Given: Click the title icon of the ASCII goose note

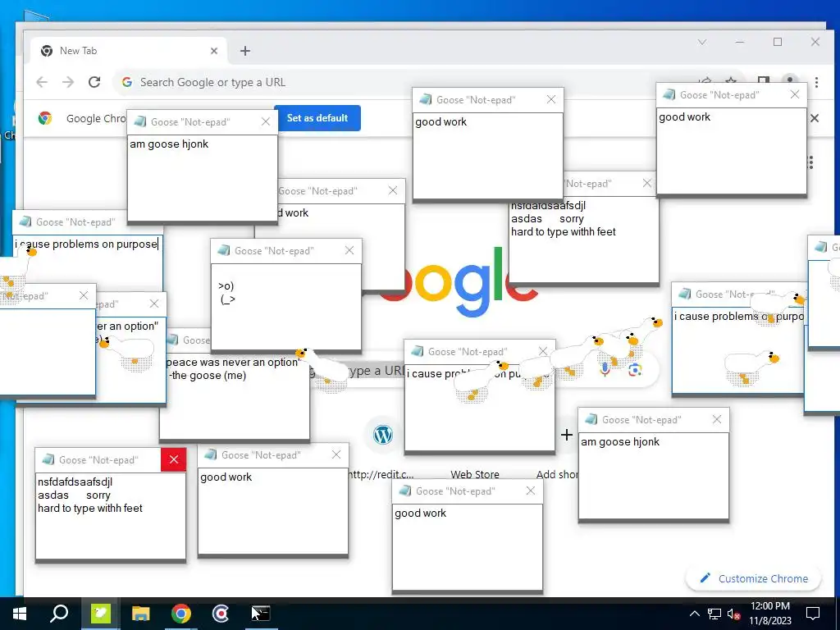Looking at the screenshot, I should click(x=224, y=250).
